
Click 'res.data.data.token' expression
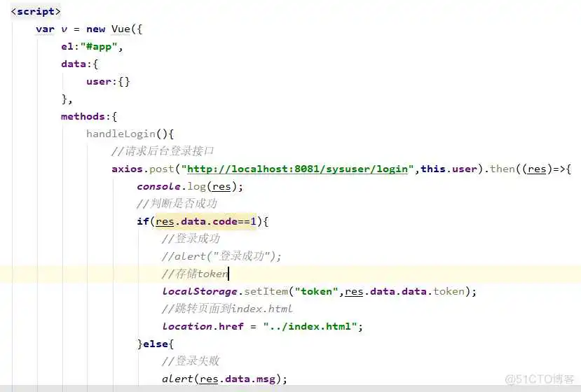(404, 292)
